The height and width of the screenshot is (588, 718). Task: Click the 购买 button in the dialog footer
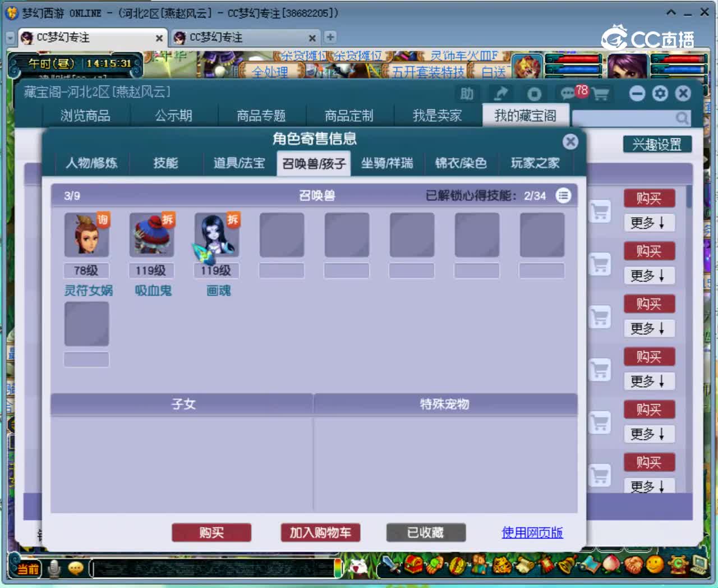tap(211, 532)
